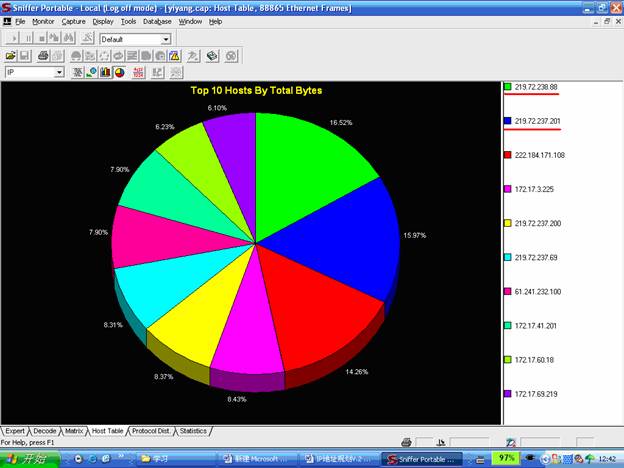Open the IP protocol dropdown

click(59, 72)
